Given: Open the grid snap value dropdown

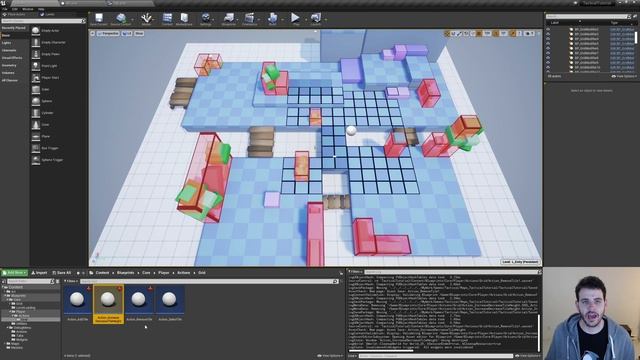Looking at the screenshot, I should 487,33.
